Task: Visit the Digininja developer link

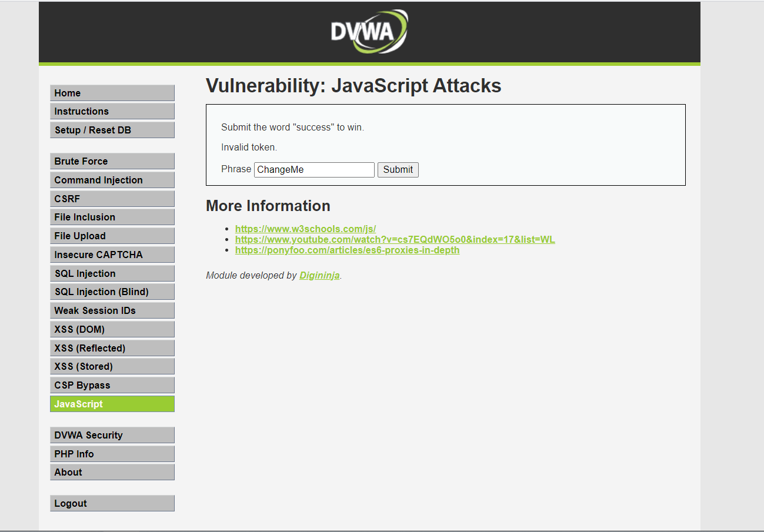Action: tap(319, 275)
